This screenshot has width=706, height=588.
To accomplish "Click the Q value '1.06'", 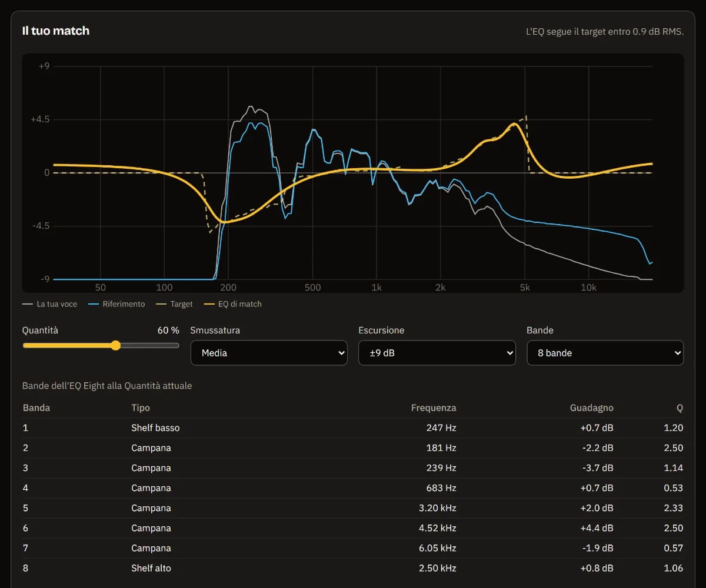I will click(x=674, y=568).
